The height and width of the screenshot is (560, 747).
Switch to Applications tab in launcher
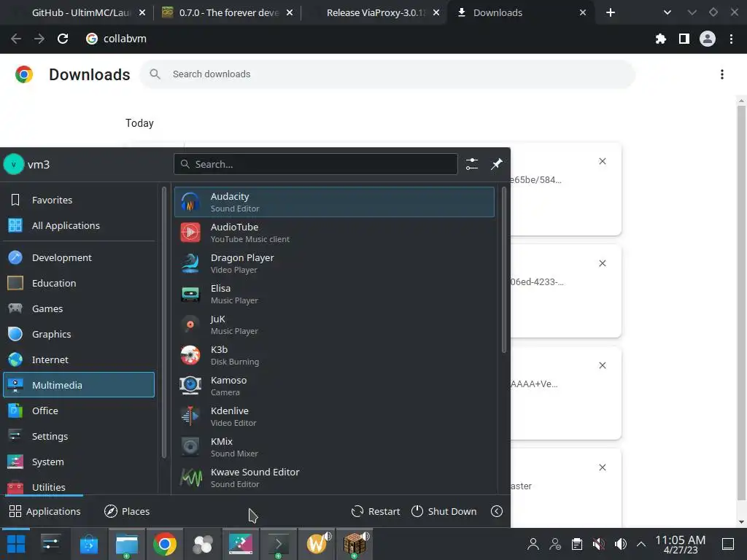tap(44, 511)
